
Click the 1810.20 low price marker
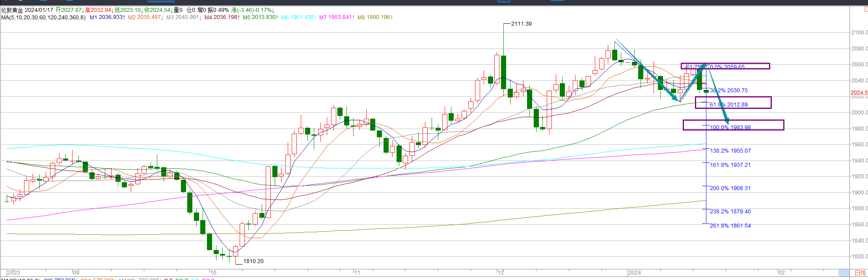[253, 261]
